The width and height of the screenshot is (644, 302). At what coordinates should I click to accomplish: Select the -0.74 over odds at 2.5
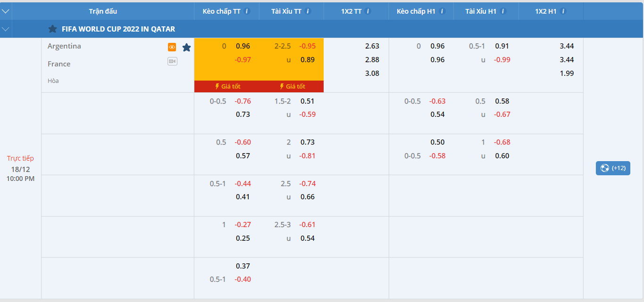308,184
